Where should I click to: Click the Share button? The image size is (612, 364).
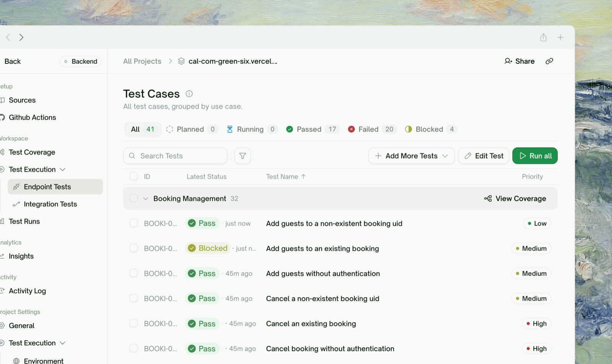519,61
